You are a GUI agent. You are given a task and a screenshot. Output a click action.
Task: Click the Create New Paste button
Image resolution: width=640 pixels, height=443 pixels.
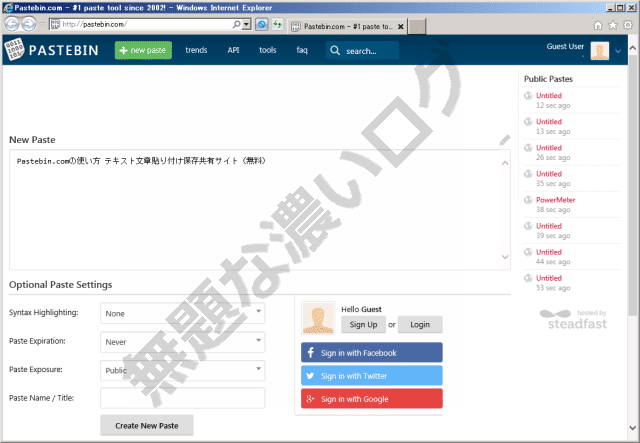tap(147, 425)
